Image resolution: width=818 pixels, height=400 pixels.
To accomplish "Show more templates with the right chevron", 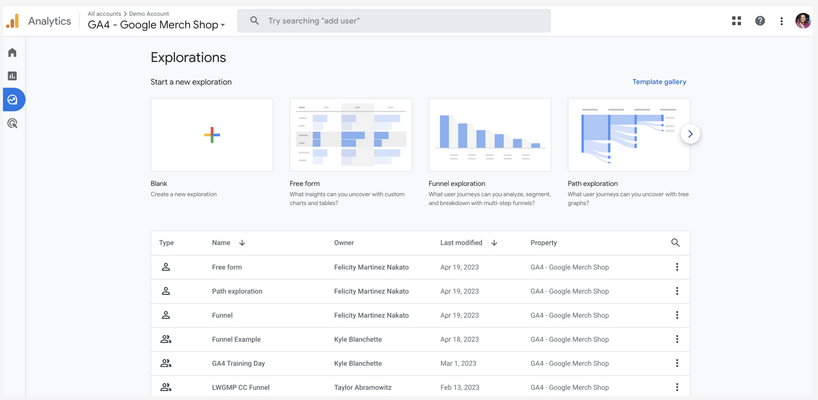I will tap(690, 134).
